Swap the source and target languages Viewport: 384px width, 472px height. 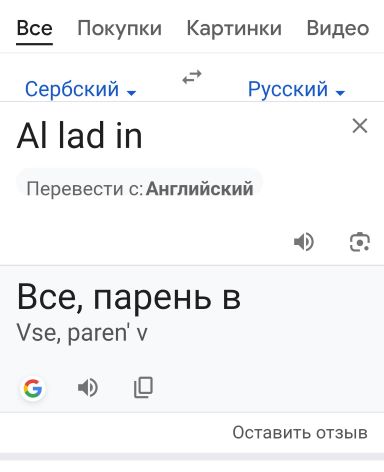point(192,77)
